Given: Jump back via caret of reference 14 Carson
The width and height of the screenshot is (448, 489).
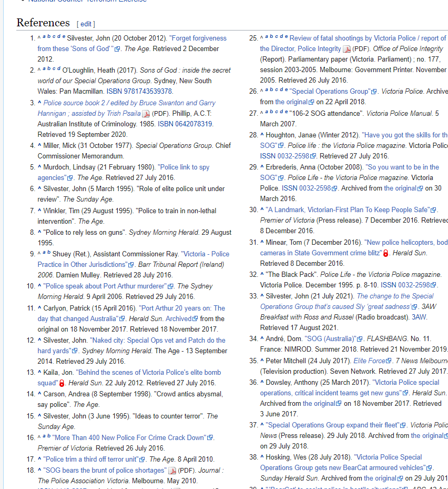Looking at the screenshot, I should tap(39, 393).
